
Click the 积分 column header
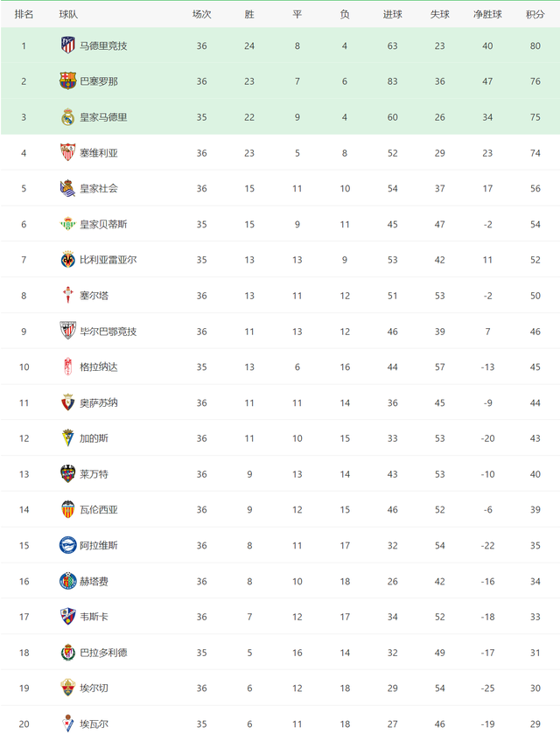coord(535,15)
